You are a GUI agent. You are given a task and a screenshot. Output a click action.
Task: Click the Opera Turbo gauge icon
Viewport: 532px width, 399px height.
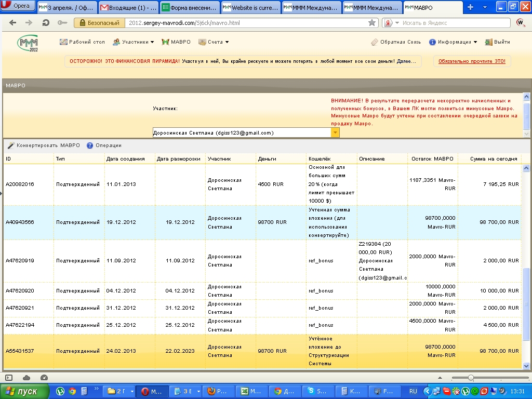(44, 378)
